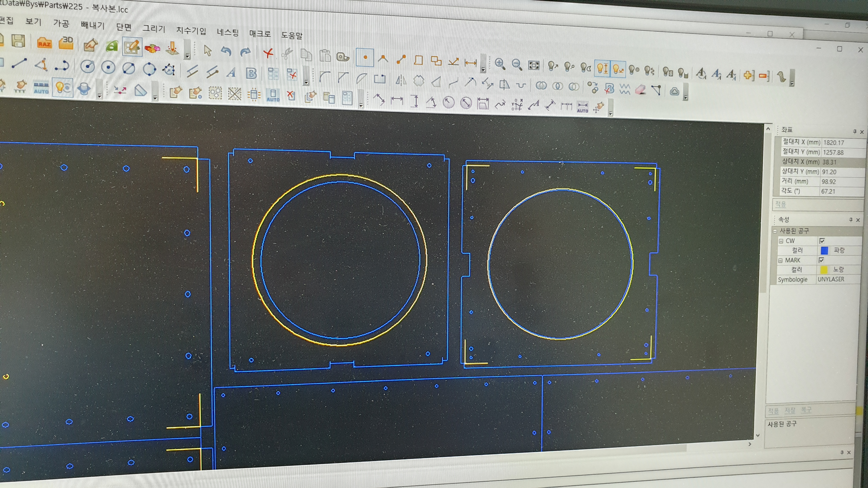
Task: Select the text A drawing tool
Action: tap(231, 73)
